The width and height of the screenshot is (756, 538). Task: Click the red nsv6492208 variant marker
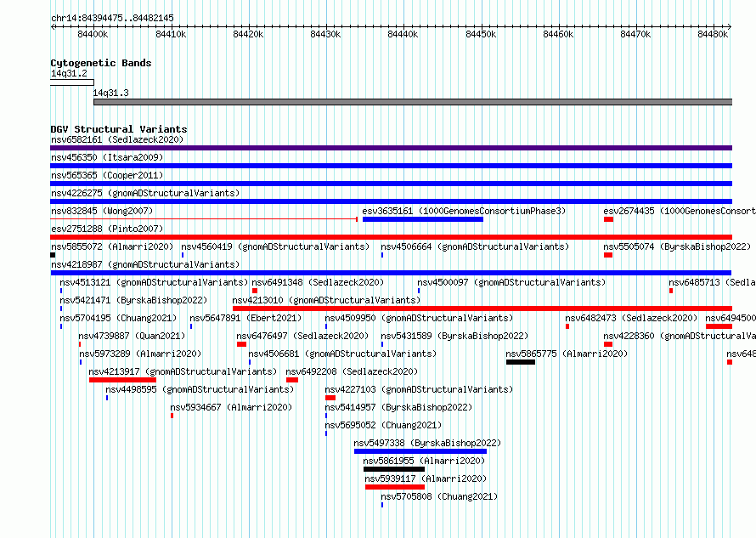(x=292, y=380)
